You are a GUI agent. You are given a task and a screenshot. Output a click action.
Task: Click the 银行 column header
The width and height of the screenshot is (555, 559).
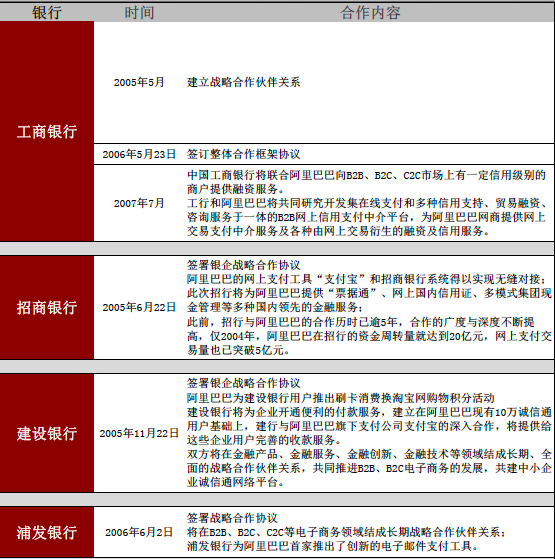click(47, 13)
